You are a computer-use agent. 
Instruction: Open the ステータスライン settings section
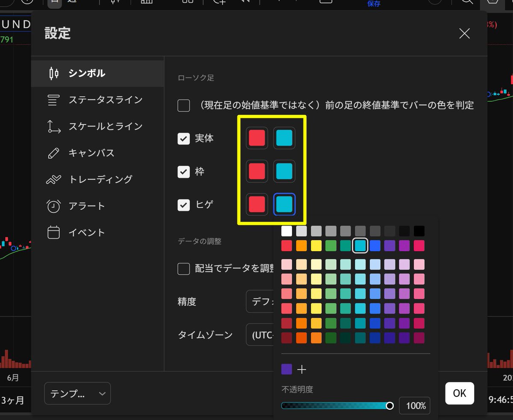(x=53, y=100)
